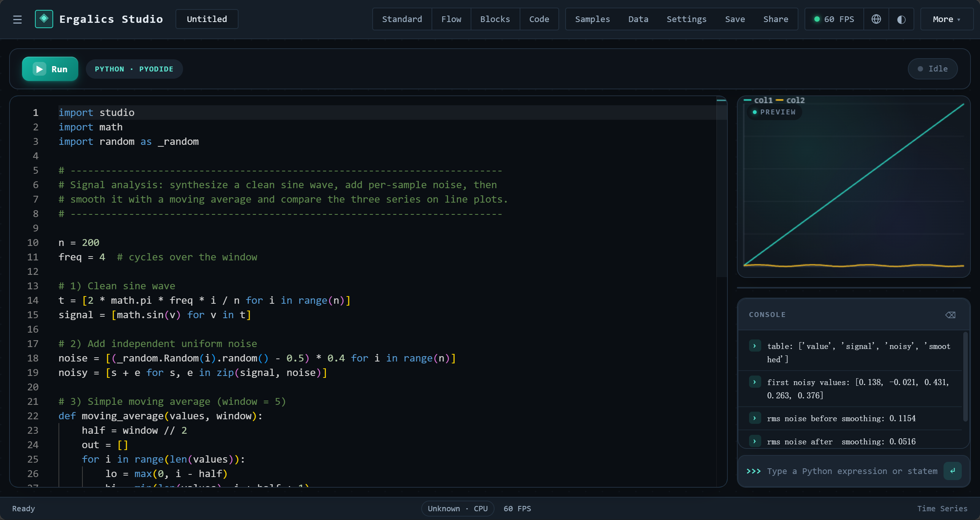Click the globe language icon
Screen dimensions: 980x520
point(876,19)
